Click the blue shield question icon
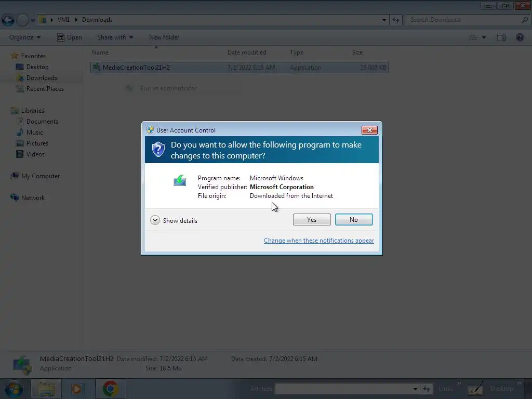The width and height of the screenshot is (532, 399). click(158, 149)
